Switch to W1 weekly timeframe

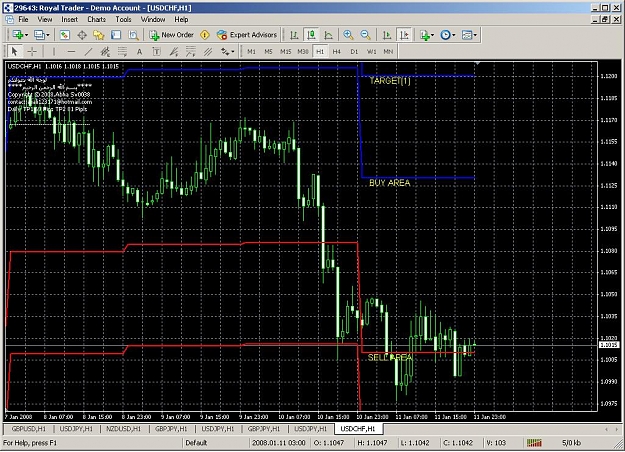[371, 51]
